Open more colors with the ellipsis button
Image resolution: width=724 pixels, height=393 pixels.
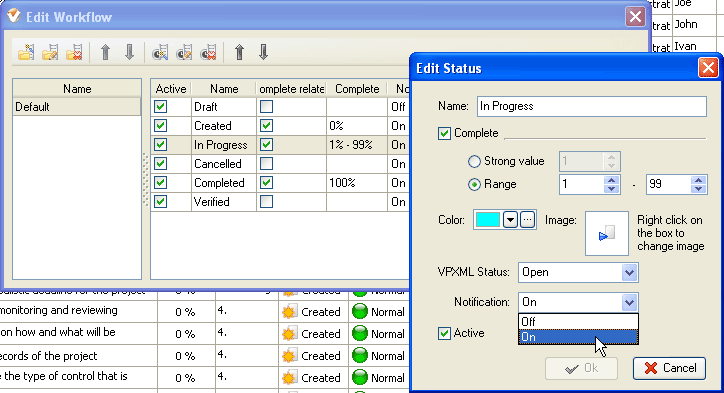527,220
